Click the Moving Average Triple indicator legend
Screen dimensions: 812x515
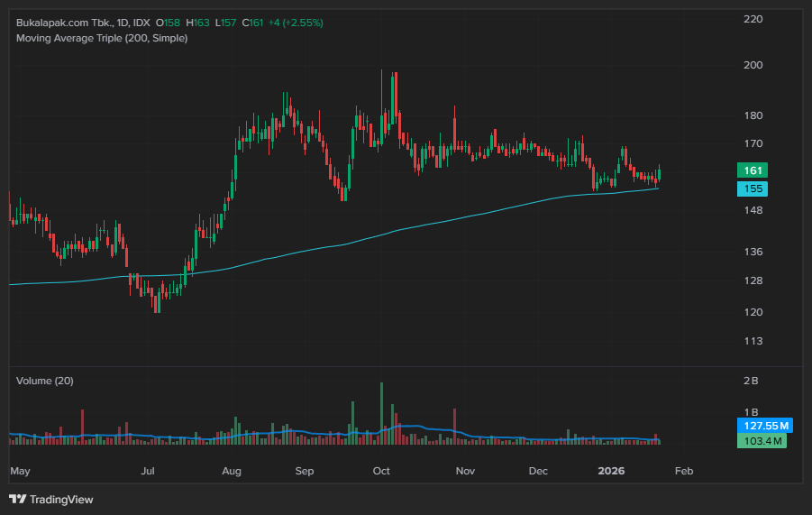[x=102, y=38]
